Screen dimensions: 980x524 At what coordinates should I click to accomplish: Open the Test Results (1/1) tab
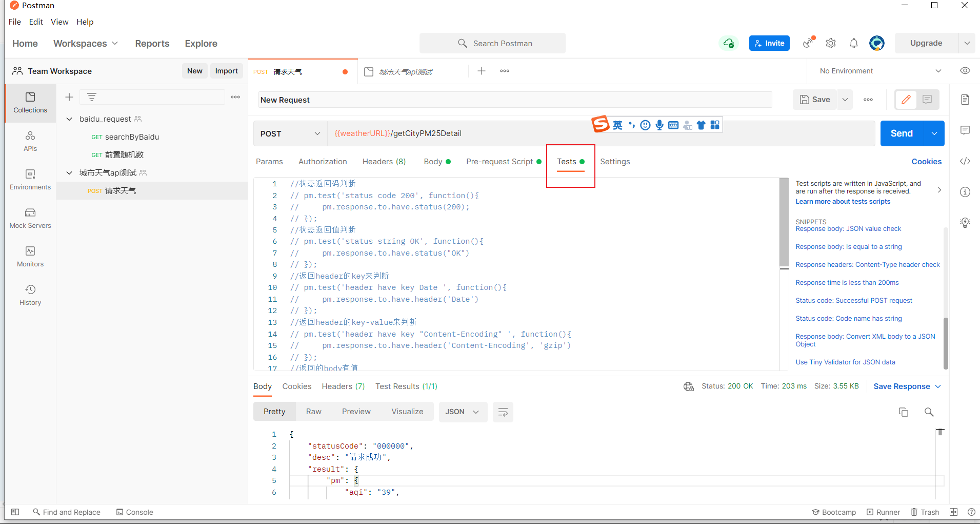(x=406, y=386)
